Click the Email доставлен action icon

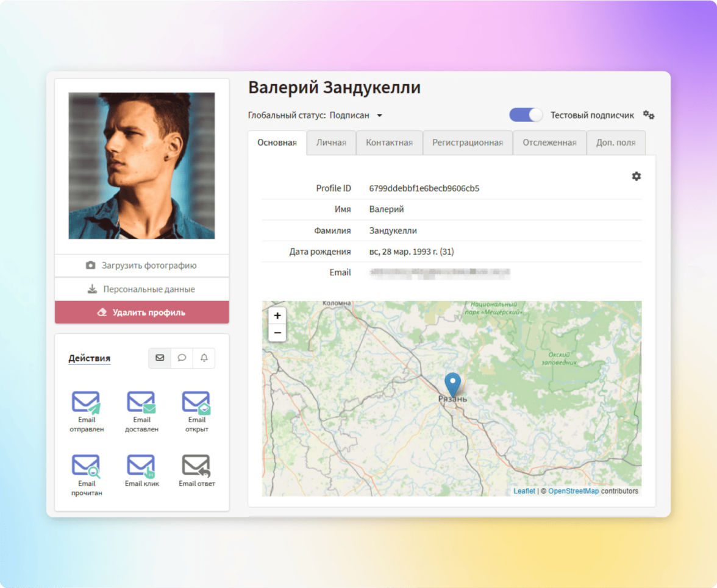pos(141,403)
